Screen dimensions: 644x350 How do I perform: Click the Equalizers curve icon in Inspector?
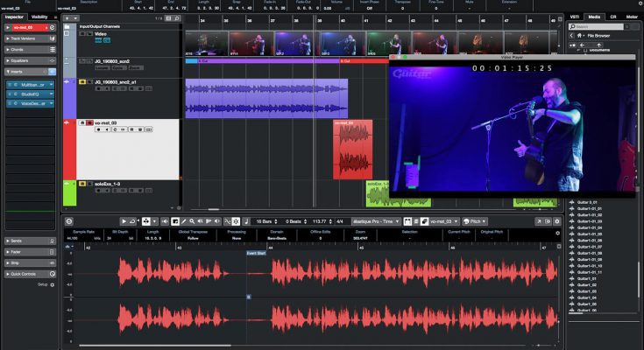pyautogui.click(x=53, y=61)
